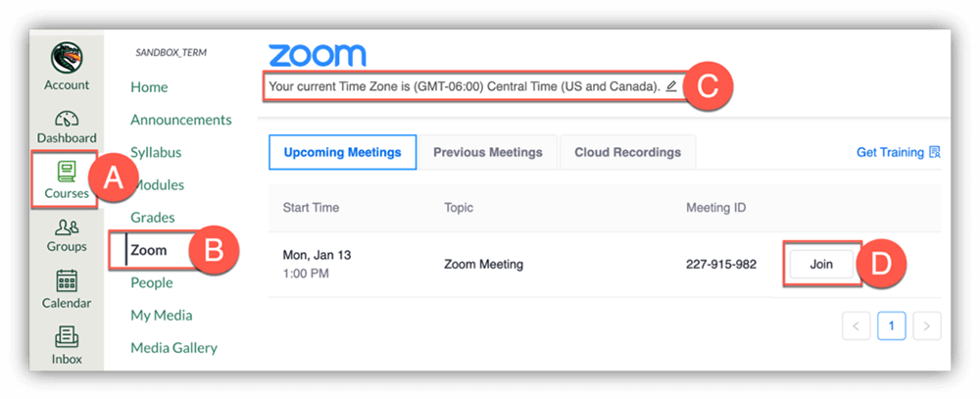Viewport: 980px width, 399px height.
Task: Switch to Previous Meetings tab
Action: [487, 152]
